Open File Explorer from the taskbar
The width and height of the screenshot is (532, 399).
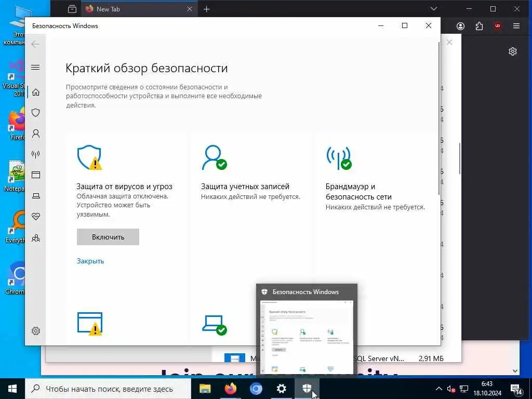205,389
